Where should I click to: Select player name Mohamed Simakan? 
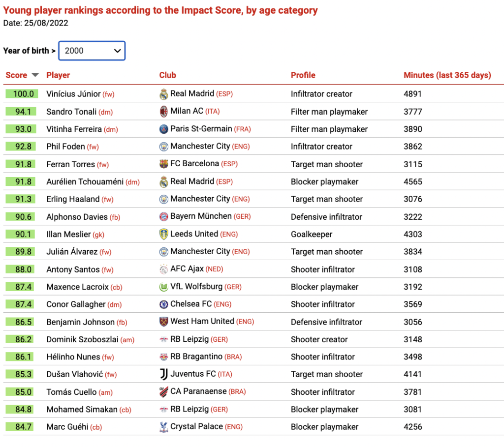[82, 410]
